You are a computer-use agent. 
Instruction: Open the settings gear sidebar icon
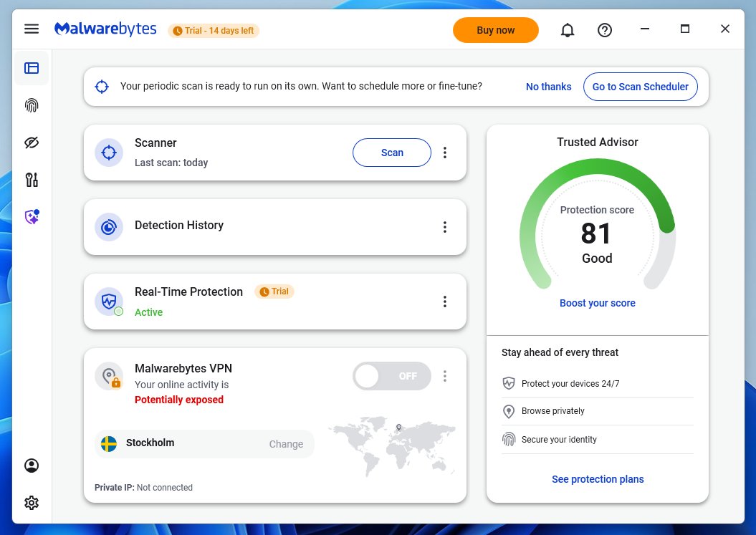[32, 503]
